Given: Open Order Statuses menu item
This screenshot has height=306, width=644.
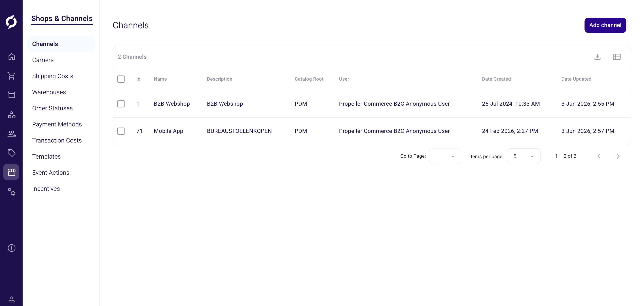Looking at the screenshot, I should click(x=53, y=108).
